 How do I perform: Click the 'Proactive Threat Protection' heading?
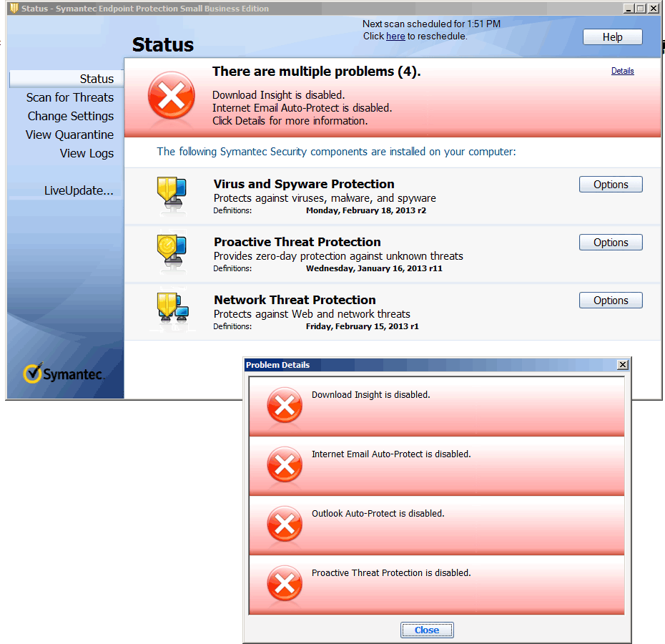click(x=297, y=242)
